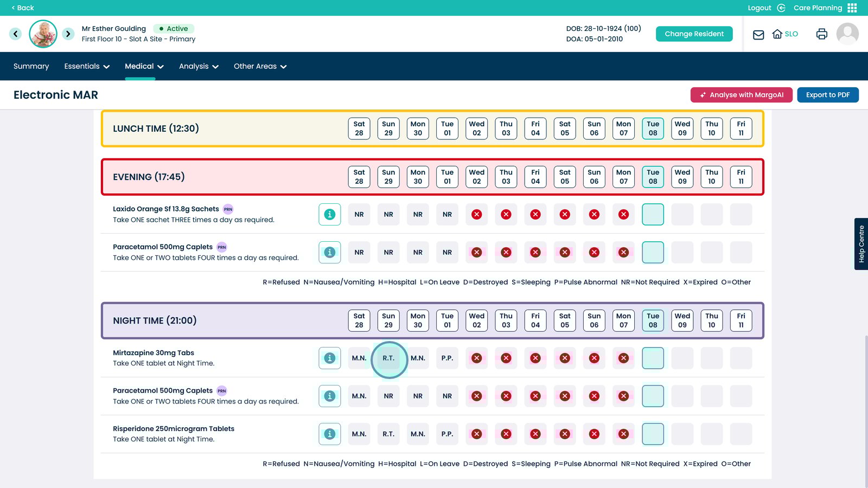The image size is (868, 488).
Task: Open info icon for Laxido Orange Sachets
Action: (x=329, y=215)
